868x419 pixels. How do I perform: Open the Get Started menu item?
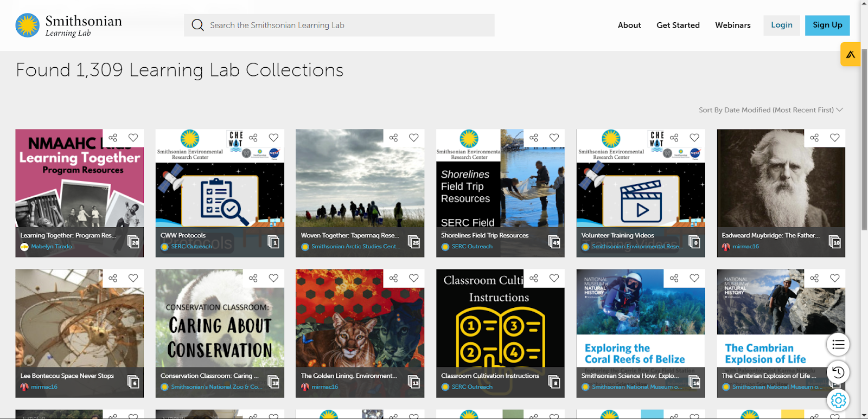pyautogui.click(x=678, y=25)
